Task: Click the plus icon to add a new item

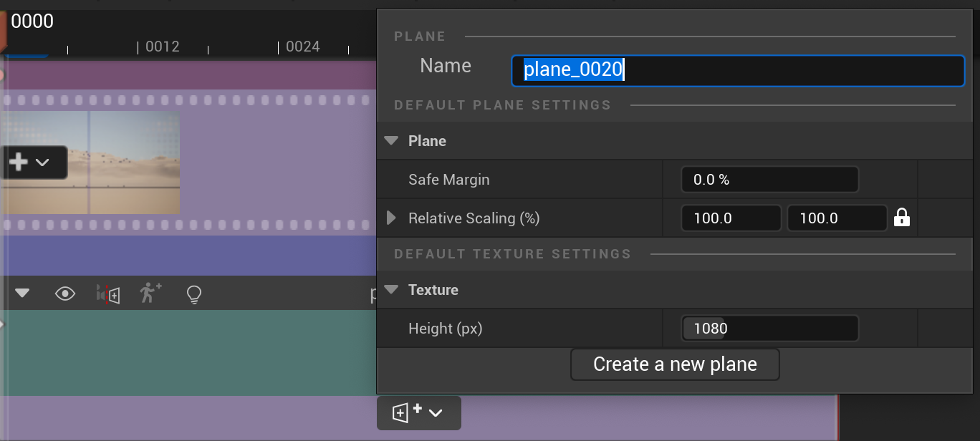Action: tap(17, 162)
